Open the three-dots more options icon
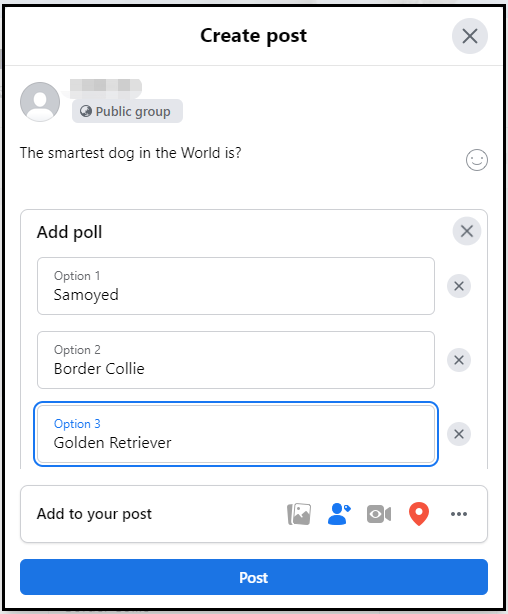508x614 pixels. tap(459, 514)
